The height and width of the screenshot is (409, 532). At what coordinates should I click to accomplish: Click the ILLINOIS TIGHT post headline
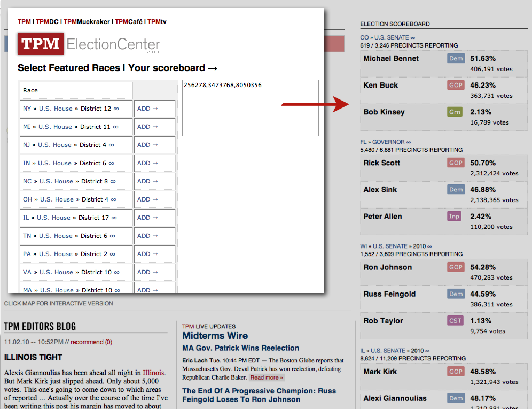tap(33, 357)
